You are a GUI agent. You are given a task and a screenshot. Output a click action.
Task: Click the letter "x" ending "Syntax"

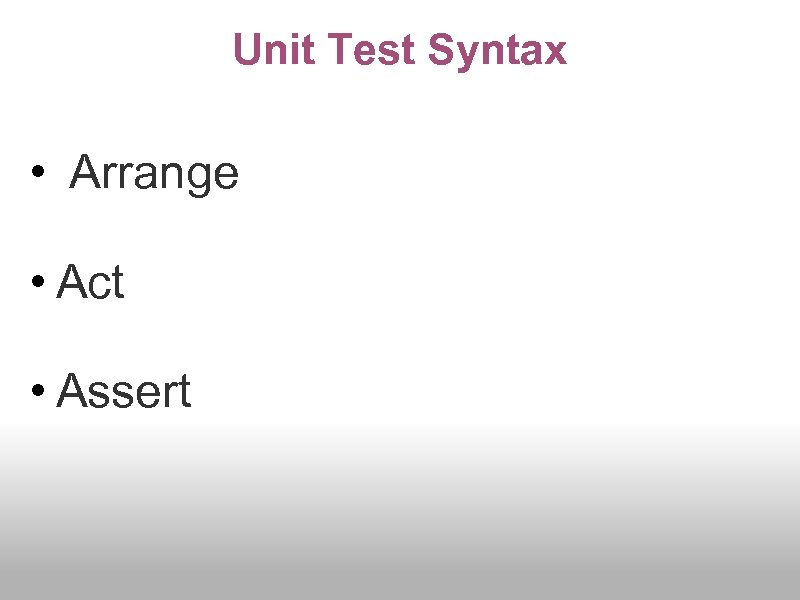(x=555, y=51)
